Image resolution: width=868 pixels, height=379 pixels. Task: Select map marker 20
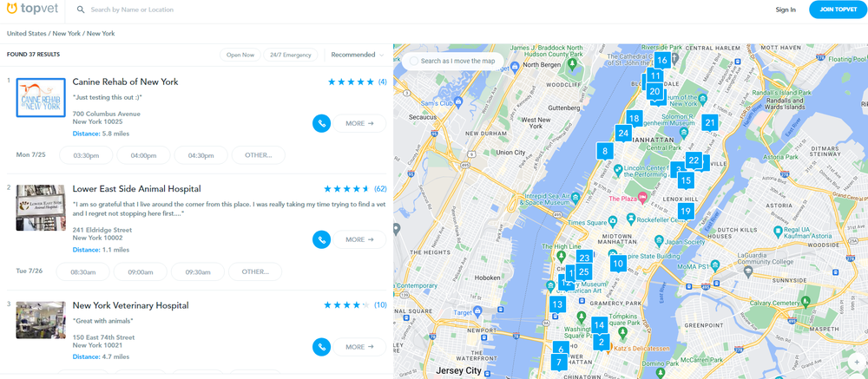pyautogui.click(x=654, y=92)
